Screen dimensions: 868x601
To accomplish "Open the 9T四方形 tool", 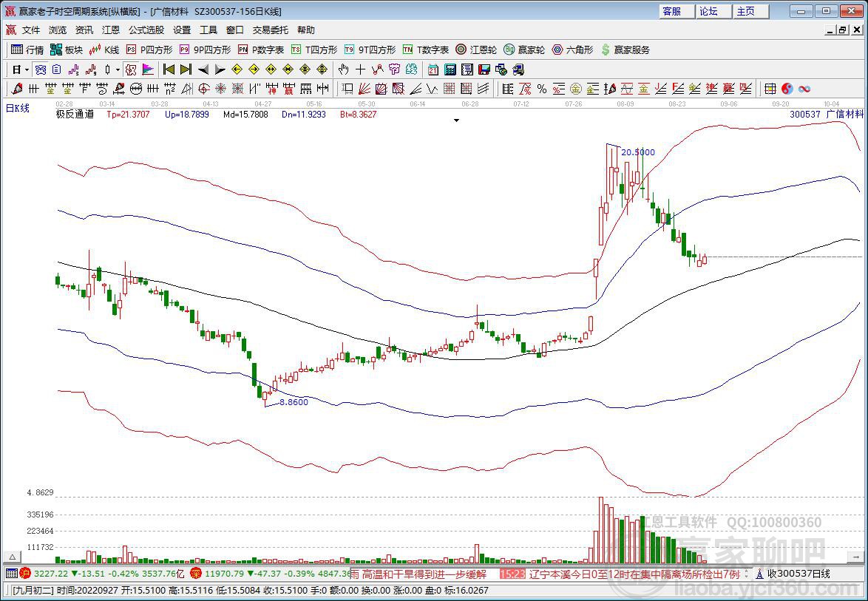I will click(370, 50).
